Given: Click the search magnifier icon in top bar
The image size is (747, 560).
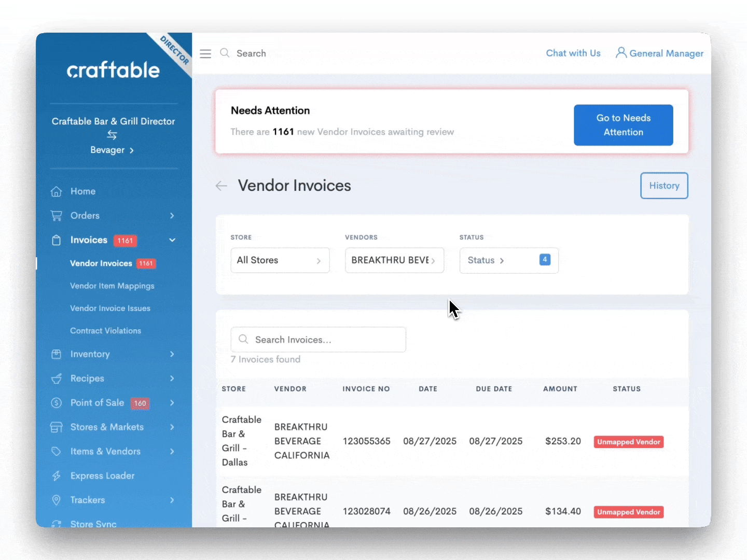Looking at the screenshot, I should coord(225,53).
